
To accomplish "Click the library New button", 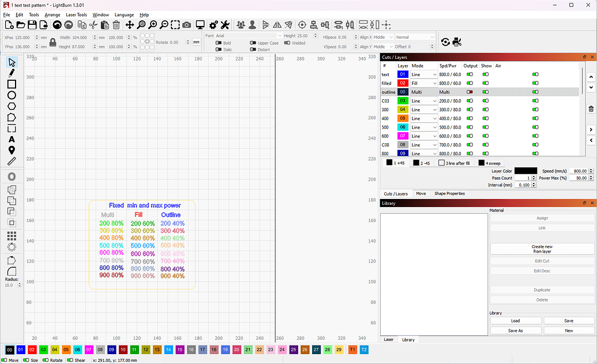I will pyautogui.click(x=569, y=331).
